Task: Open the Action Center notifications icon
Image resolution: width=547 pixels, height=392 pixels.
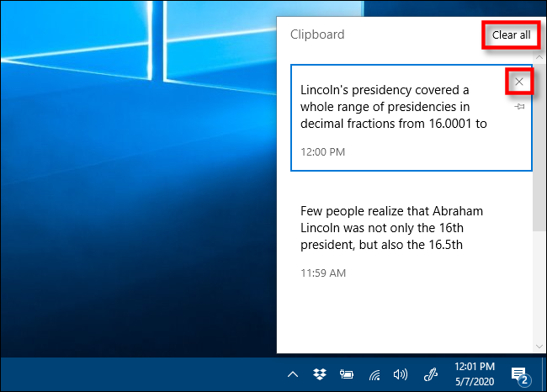Action: (x=519, y=374)
